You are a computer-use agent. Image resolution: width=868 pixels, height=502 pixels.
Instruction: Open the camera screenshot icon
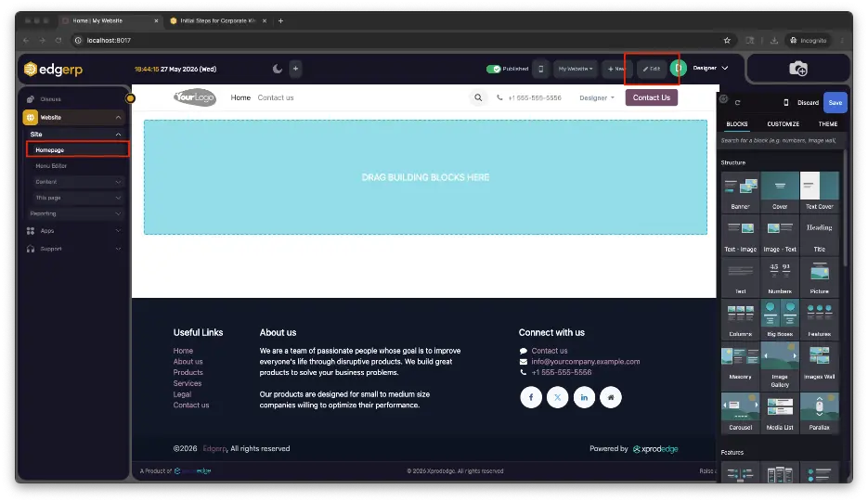tap(797, 69)
